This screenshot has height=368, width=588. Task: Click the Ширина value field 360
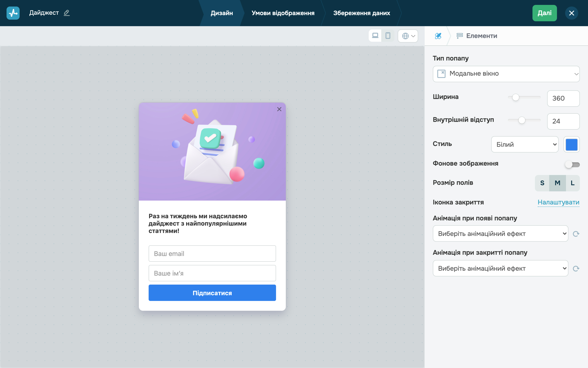[563, 98]
